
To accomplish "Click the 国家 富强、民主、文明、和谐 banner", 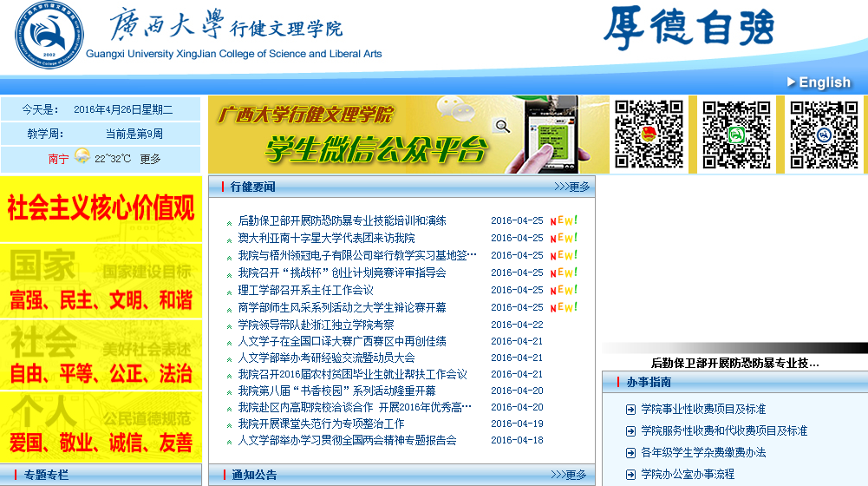I will click(x=101, y=281).
